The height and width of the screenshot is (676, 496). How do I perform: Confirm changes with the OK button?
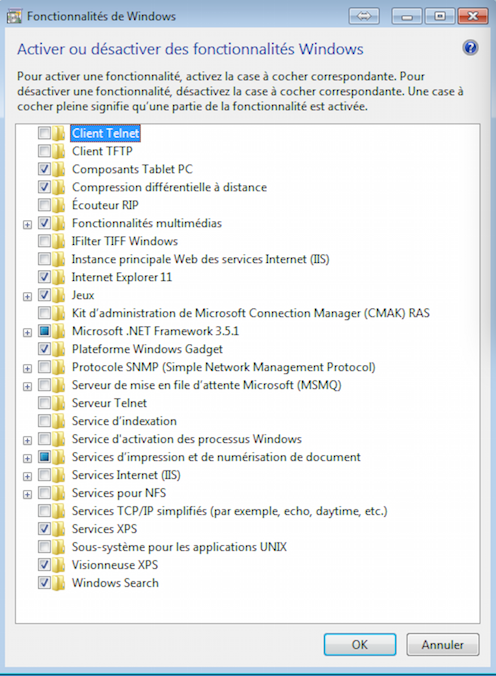point(360,645)
